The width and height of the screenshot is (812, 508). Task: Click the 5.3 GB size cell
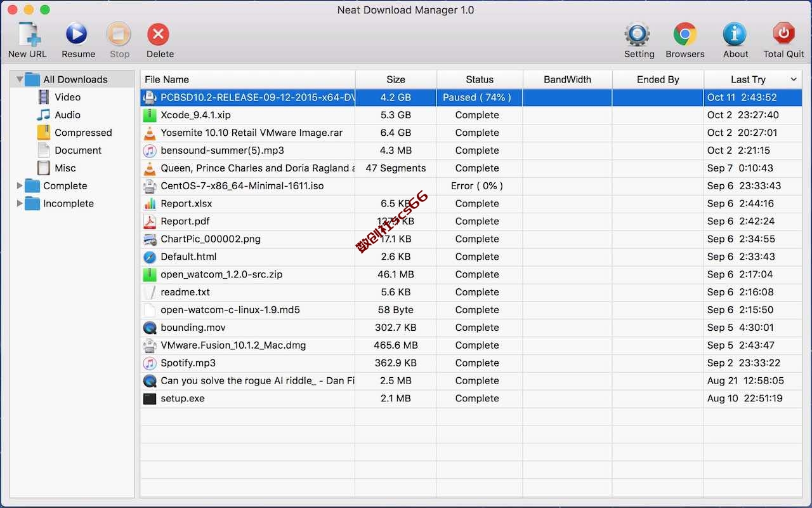[396, 115]
